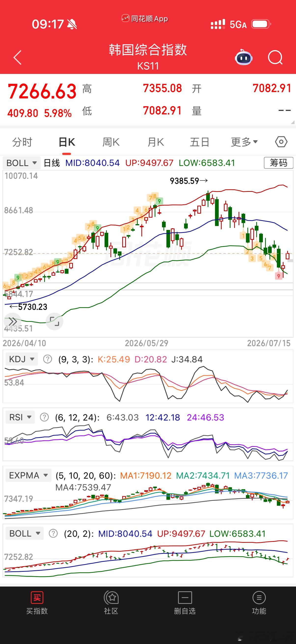The width and height of the screenshot is (296, 644).
Task: Tap the 2026/05/29 date label
Action: pos(147,343)
